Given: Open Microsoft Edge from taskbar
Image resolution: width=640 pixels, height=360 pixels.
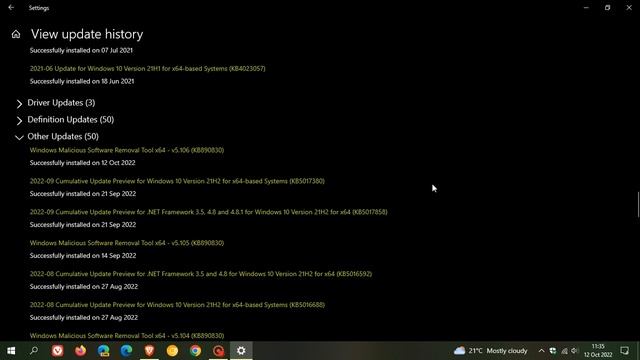Looking at the screenshot, I should point(126,351).
